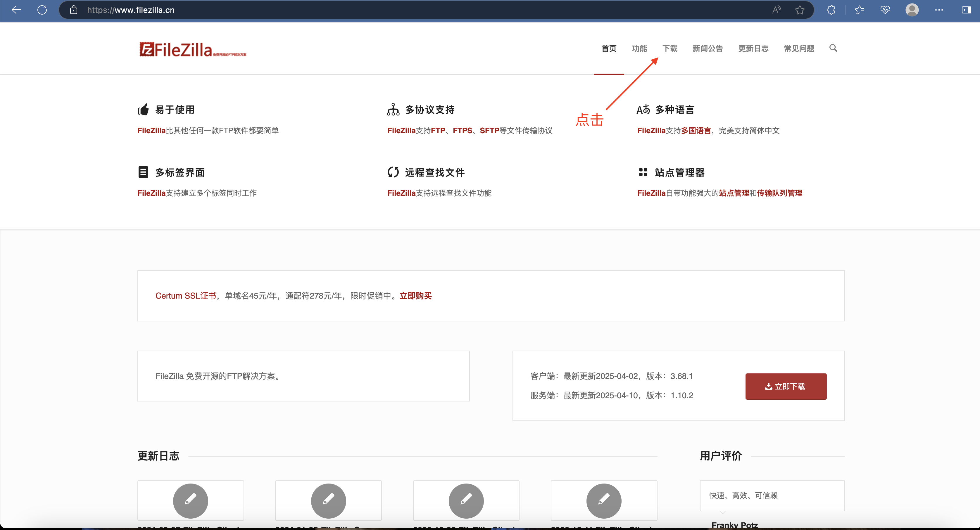The width and height of the screenshot is (980, 530).
Task: Add page to favorites with the star icon
Action: (x=800, y=10)
